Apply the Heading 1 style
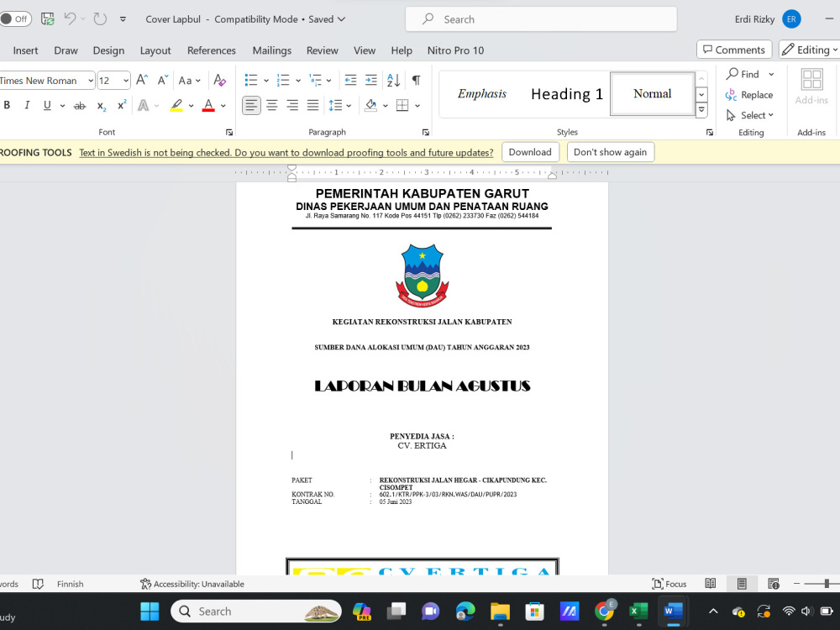 tap(567, 94)
